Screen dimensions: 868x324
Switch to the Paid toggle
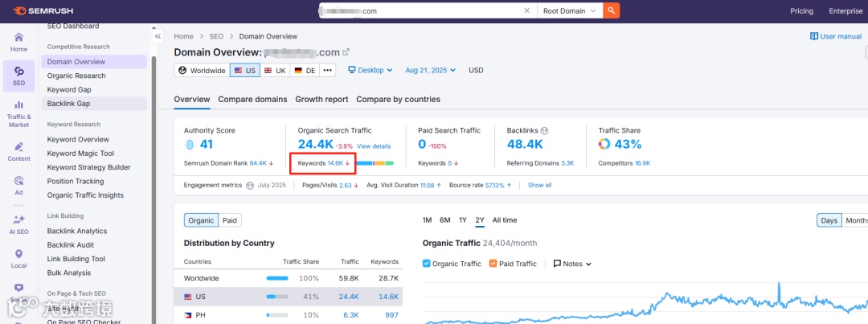click(x=230, y=220)
